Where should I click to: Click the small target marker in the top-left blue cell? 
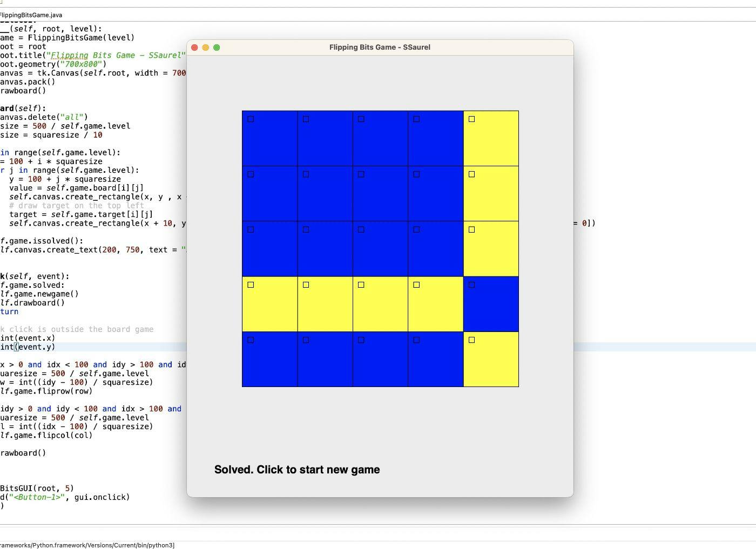click(x=251, y=119)
